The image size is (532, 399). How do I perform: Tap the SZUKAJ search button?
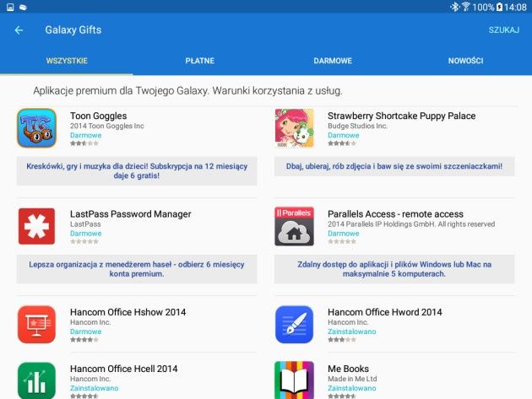coord(504,30)
